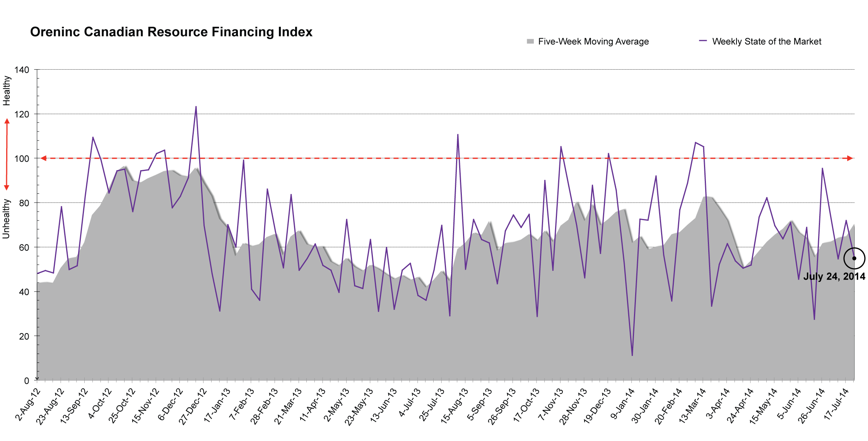Click the 13-Jun-13 x-axis date label
868x441 pixels.
[x=384, y=405]
